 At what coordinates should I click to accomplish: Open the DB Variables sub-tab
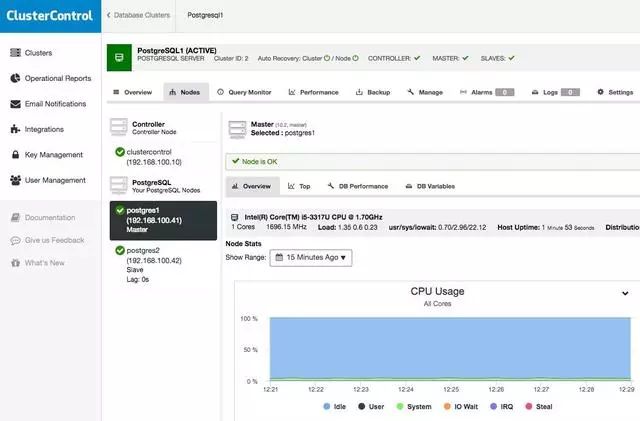tap(430, 186)
